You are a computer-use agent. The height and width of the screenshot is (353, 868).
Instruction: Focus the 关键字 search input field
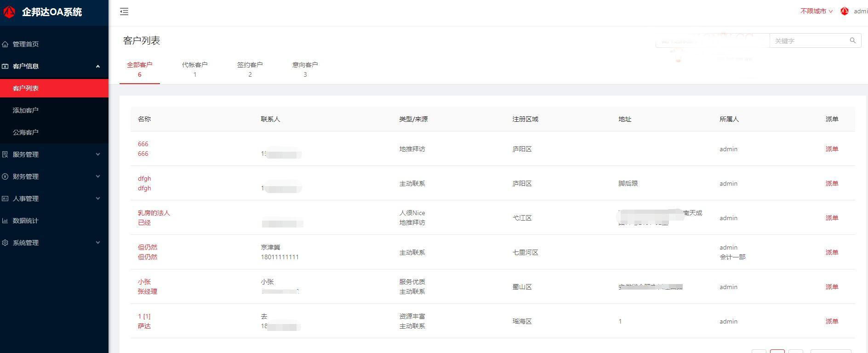809,41
